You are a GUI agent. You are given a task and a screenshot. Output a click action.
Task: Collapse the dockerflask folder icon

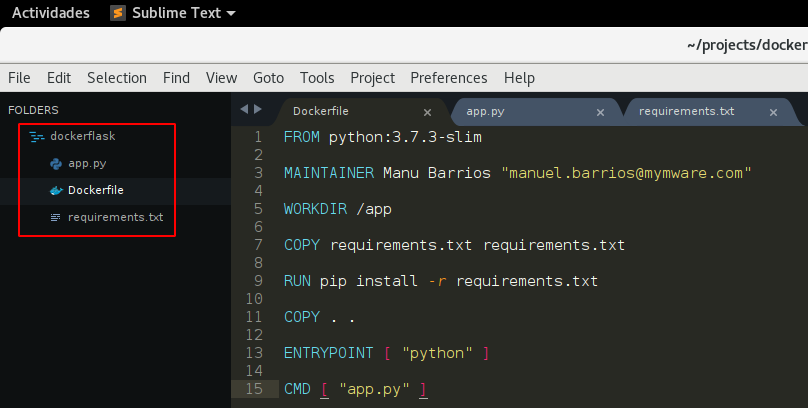[37, 136]
